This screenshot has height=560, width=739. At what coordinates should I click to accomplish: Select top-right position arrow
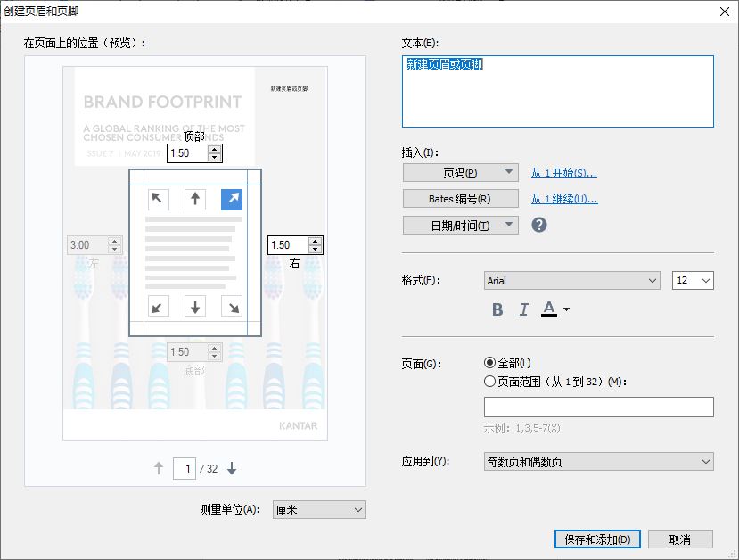pyautogui.click(x=232, y=200)
